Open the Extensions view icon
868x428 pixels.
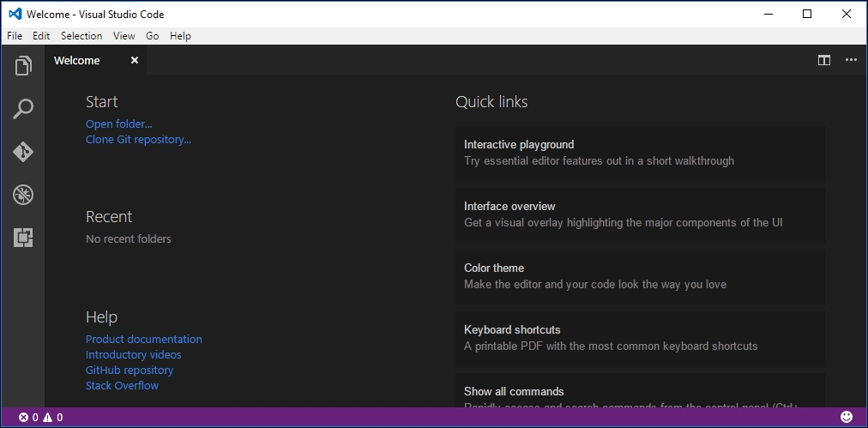tap(23, 238)
